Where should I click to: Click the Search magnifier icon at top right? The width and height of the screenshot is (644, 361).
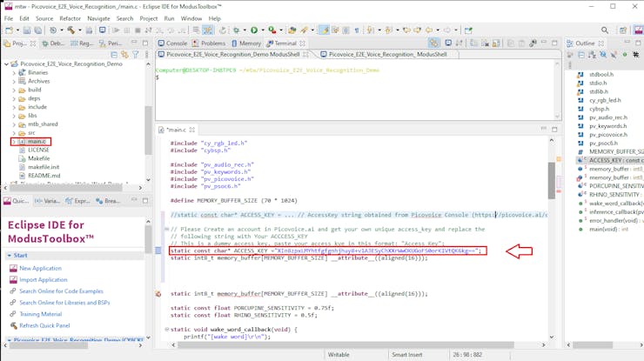[605, 30]
